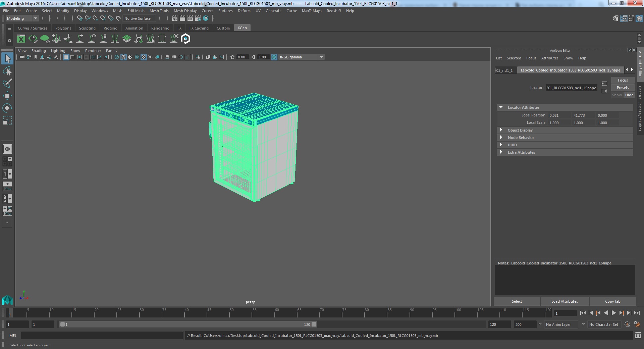The width and height of the screenshot is (644, 349).
Task: Click the white hexagon shelf icon
Action: click(185, 39)
